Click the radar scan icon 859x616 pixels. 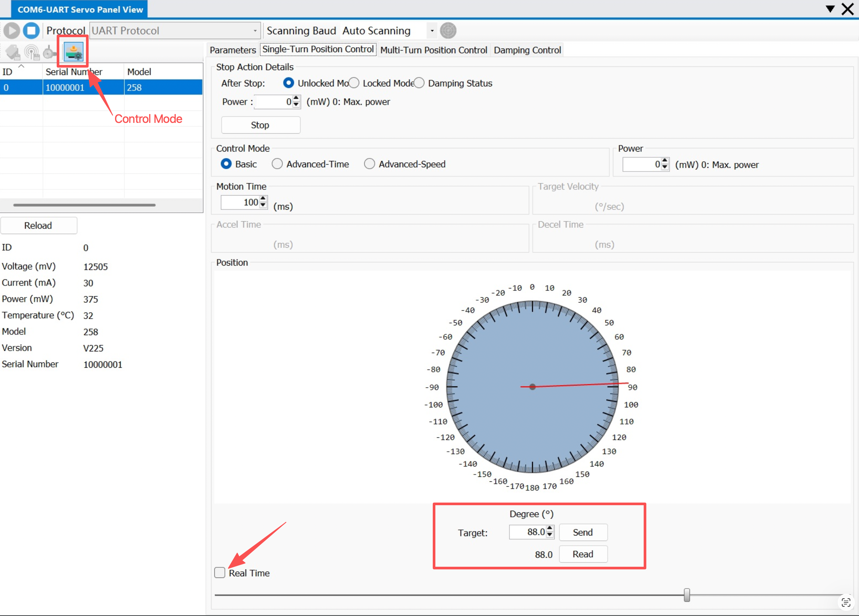pos(448,31)
